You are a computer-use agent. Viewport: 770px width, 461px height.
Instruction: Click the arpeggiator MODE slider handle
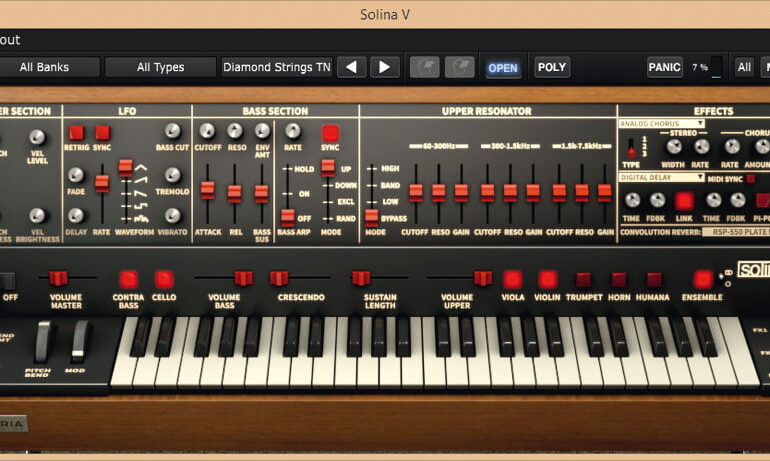pos(328,168)
